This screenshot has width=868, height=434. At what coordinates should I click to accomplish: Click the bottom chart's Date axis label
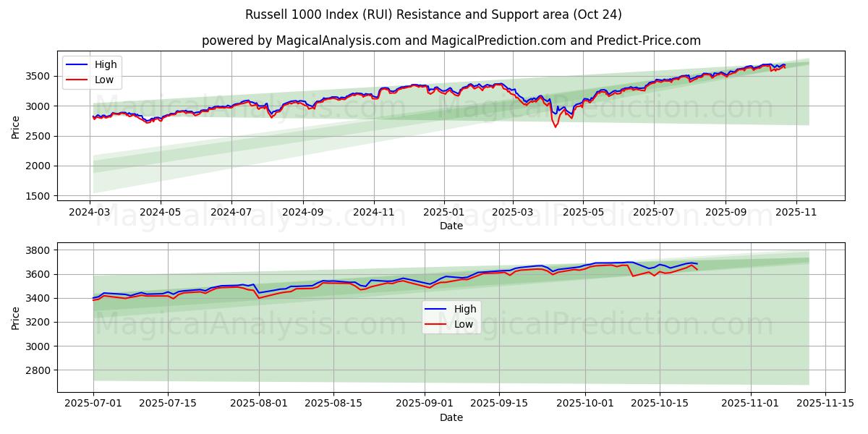[x=451, y=417]
